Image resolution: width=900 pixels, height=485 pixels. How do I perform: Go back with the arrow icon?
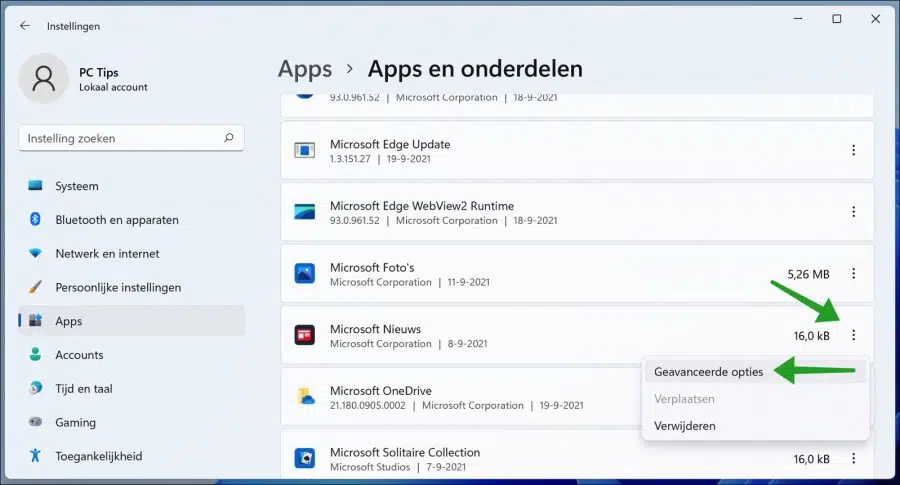pos(25,26)
